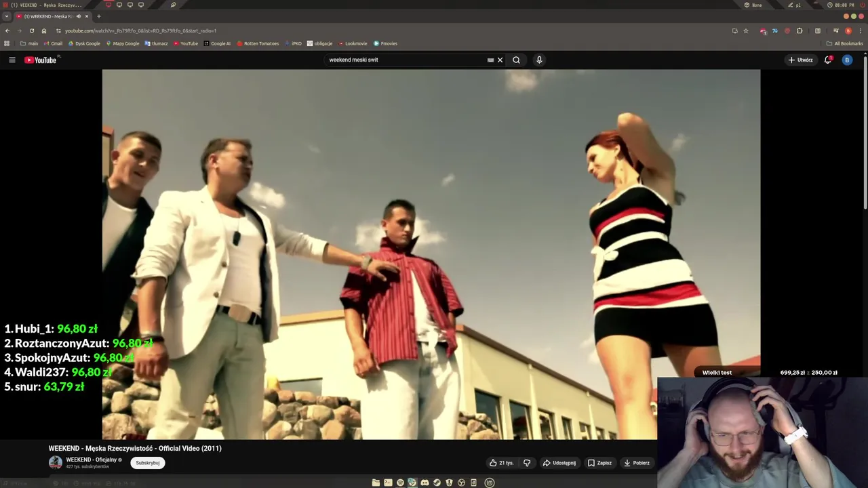Image resolution: width=868 pixels, height=488 pixels.
Task: Click the WEEKEND channel avatar
Action: click(56, 463)
